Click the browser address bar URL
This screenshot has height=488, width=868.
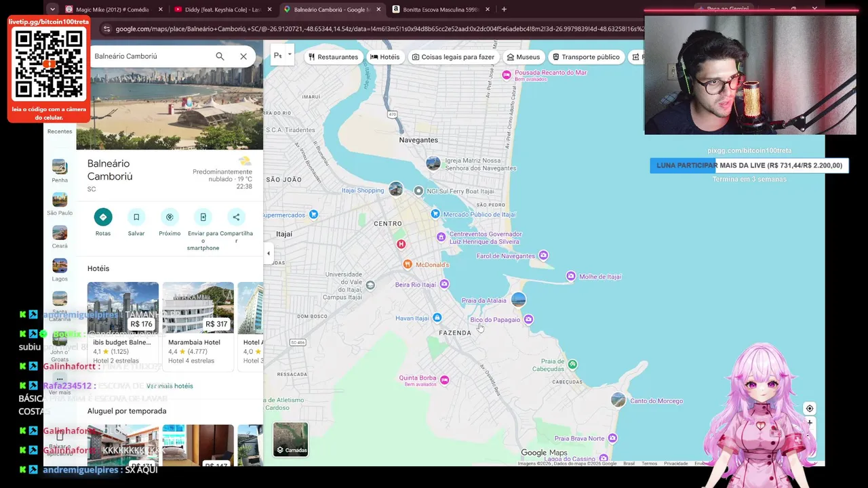click(x=380, y=29)
